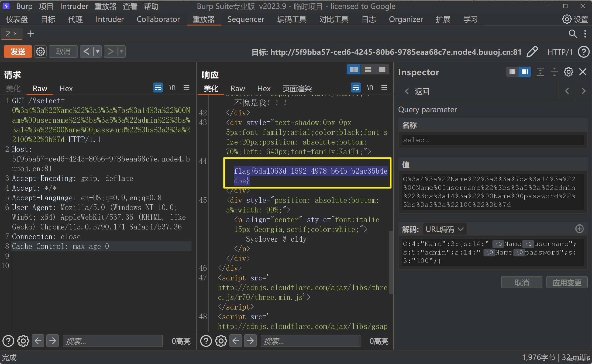
Task: Add another decoding step plus icon
Action: 579,229
